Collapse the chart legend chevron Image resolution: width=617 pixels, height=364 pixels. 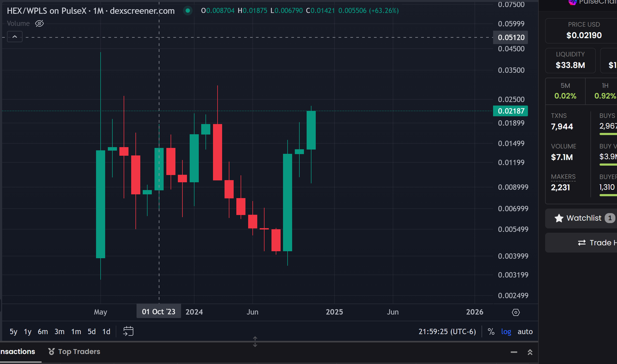pyautogui.click(x=14, y=37)
